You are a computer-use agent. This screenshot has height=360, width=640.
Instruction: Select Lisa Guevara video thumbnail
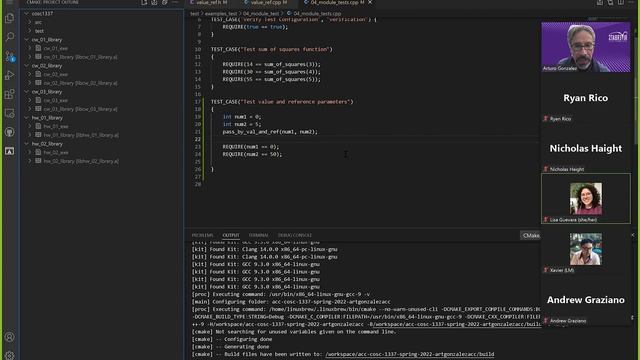click(586, 199)
